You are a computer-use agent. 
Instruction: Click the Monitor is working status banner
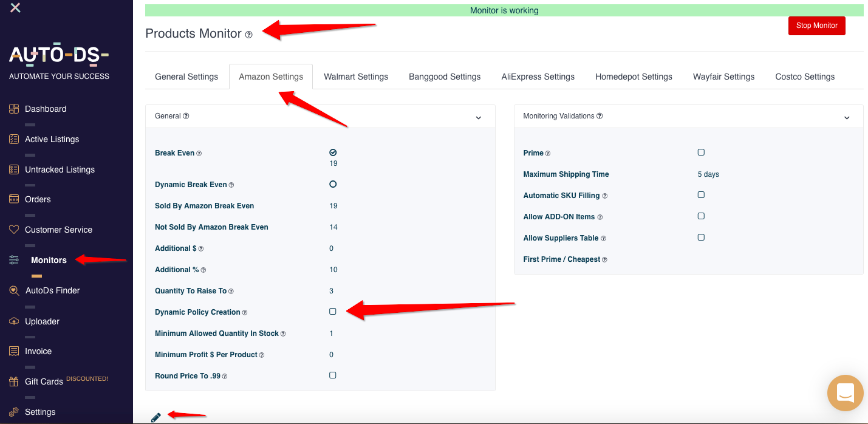(x=504, y=10)
